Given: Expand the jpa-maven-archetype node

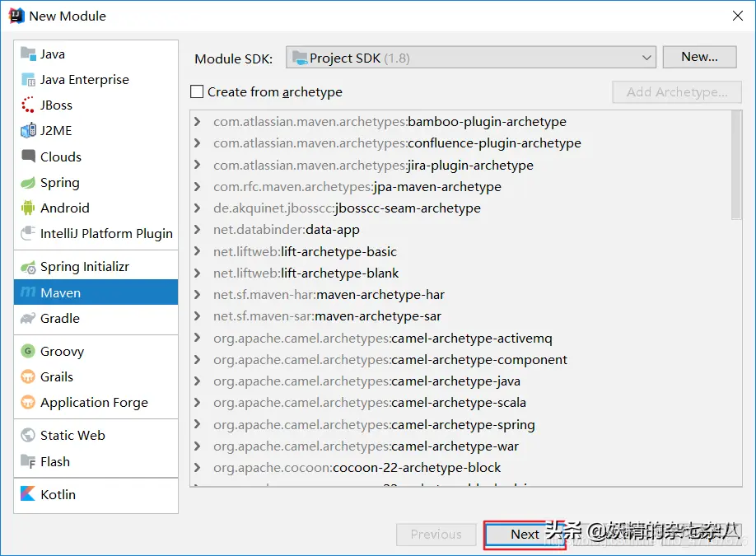Looking at the screenshot, I should point(197,187).
